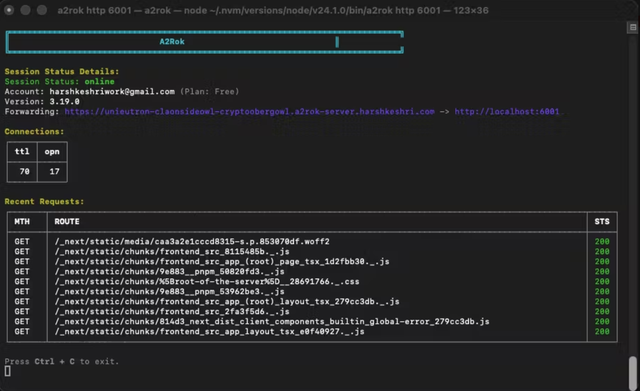The height and width of the screenshot is (391, 640).
Task: Click the 'ttl' column header
Action: click(x=22, y=151)
